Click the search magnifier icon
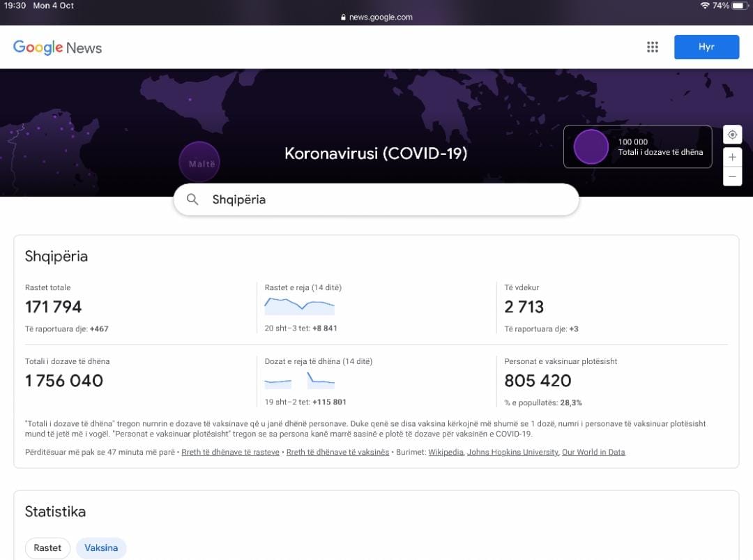Screen dimensions: 753x560 pos(193,199)
